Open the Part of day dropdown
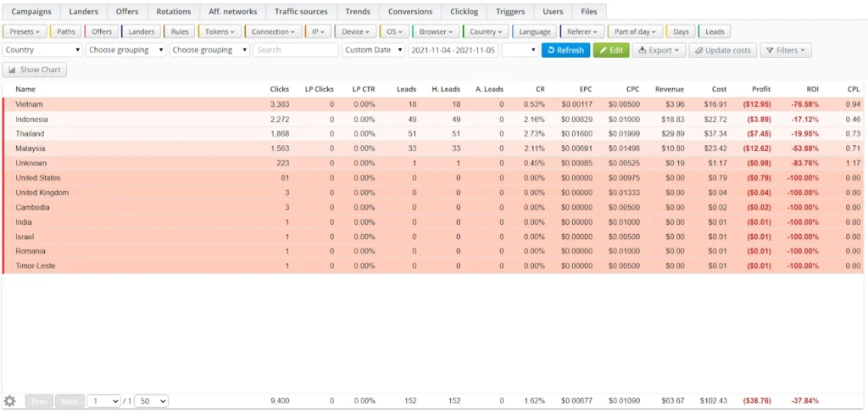The height and width of the screenshot is (413, 868). 635,31
